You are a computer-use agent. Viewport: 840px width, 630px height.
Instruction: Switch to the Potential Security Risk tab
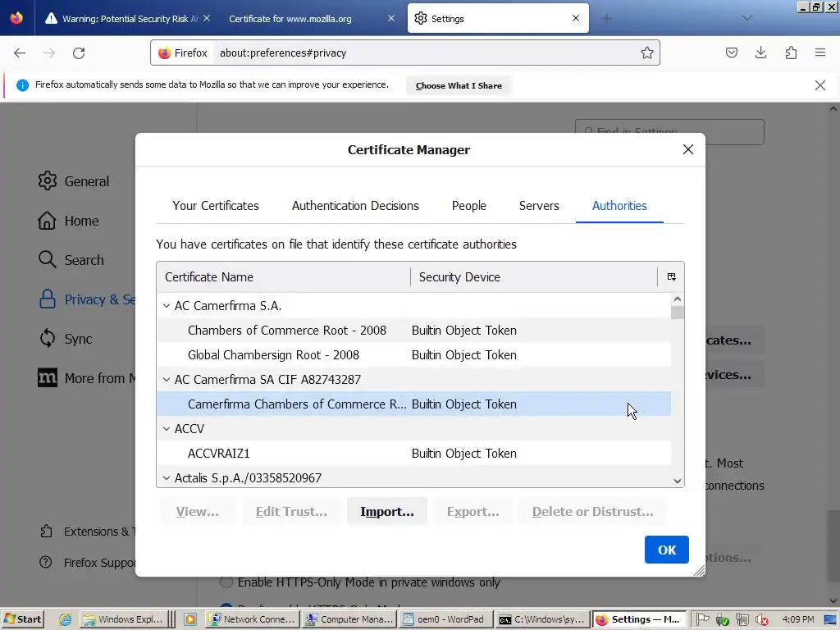pos(125,19)
